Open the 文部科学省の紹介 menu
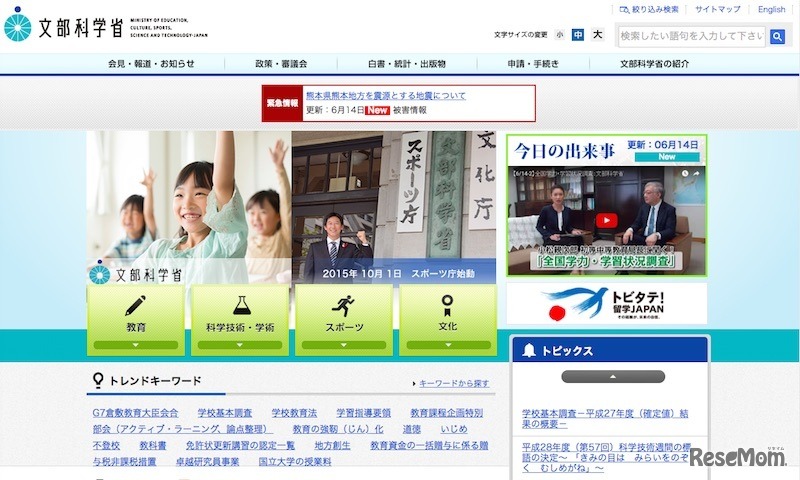800x480 pixels. coord(654,64)
